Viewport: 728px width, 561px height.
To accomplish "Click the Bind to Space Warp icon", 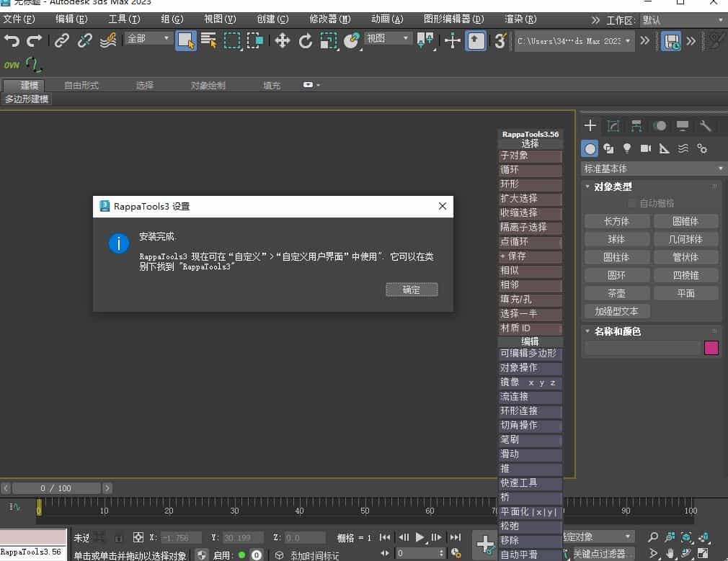I will (107, 41).
